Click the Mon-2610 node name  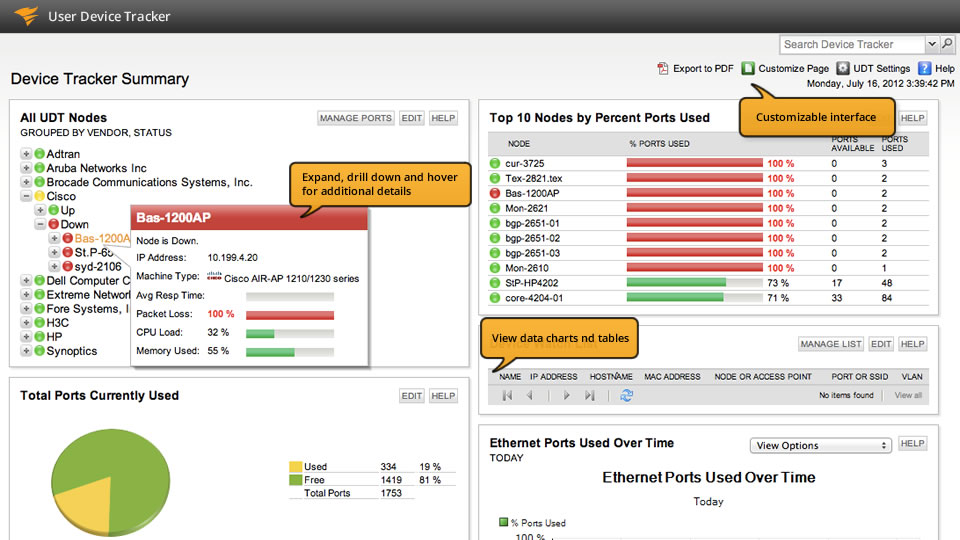[x=527, y=268]
